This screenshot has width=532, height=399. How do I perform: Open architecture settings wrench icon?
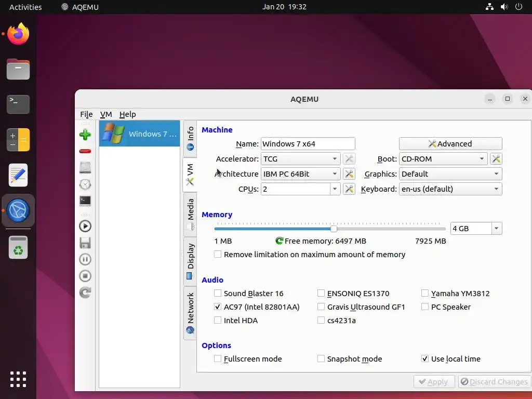[x=349, y=174]
